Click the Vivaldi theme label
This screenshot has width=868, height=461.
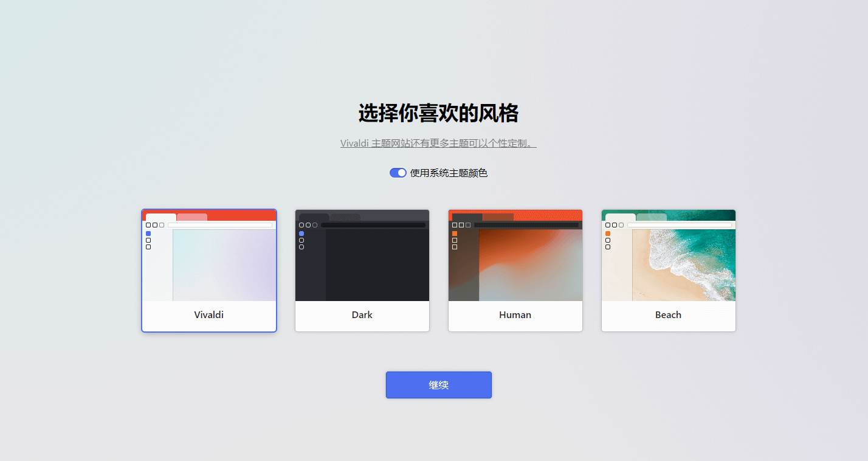point(209,315)
